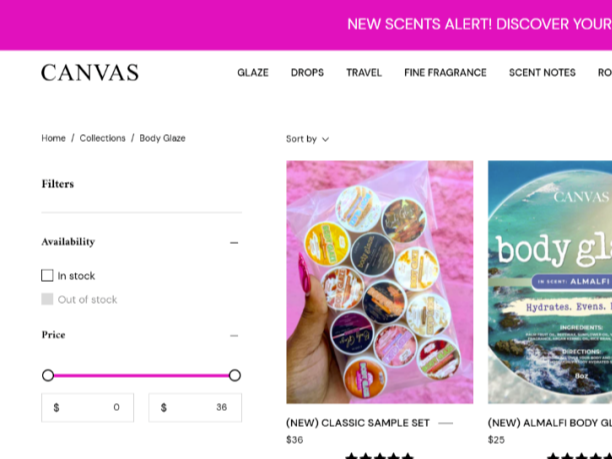Open the Almalfi Body Glaze product image
Viewport: 612px width, 459px height.
click(550, 282)
